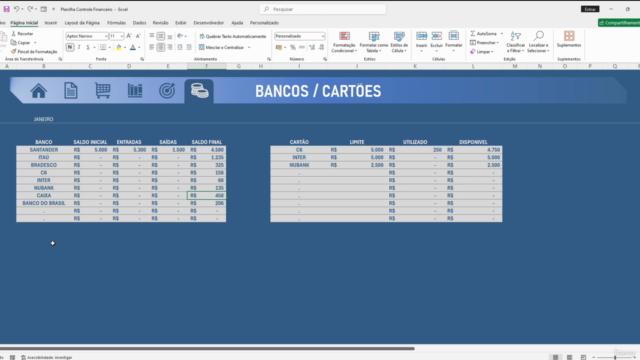
Task: Open the bar chart reports icon
Action: pyautogui.click(x=135, y=91)
